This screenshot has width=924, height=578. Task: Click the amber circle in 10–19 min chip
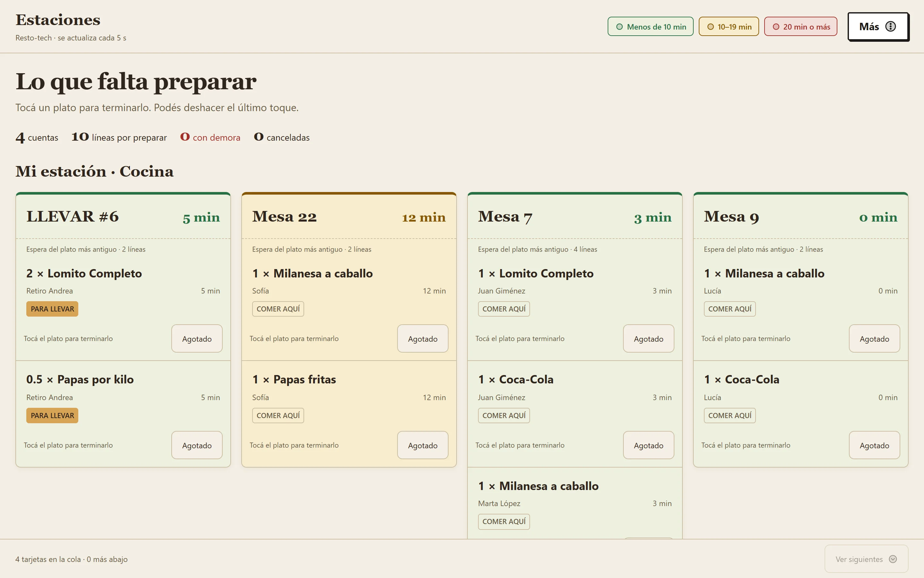pyautogui.click(x=710, y=27)
